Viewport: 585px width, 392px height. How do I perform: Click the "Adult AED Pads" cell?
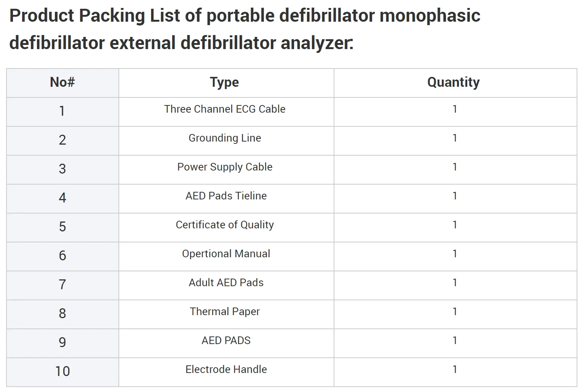[x=226, y=283]
